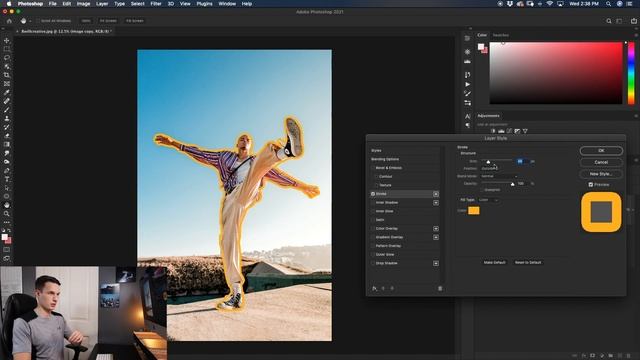Add another Drop Shadow with plus button
Image resolution: width=640 pixels, height=360 pixels.
pos(436,263)
